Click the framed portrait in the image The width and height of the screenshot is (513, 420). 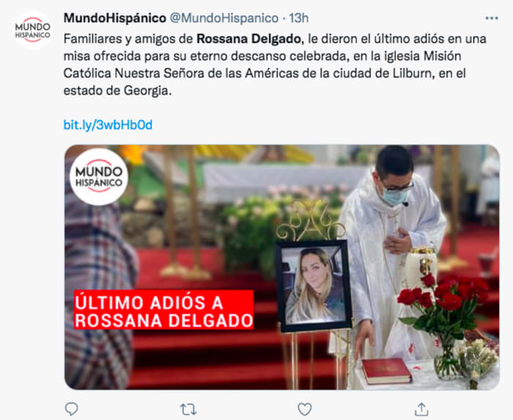tap(314, 286)
